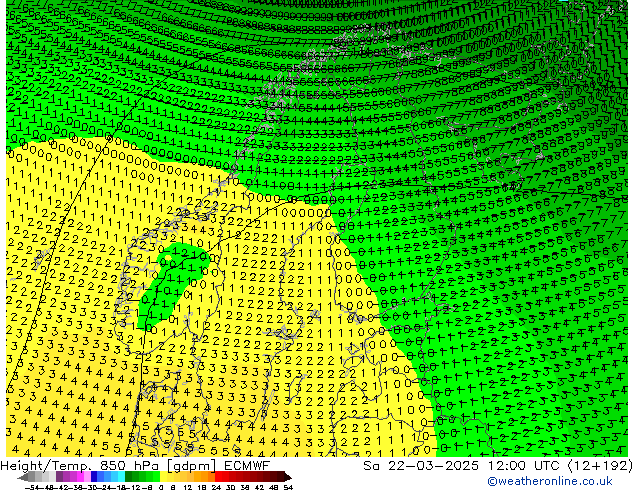
Task: Click the '54' label at color scale end
Action: [287, 487]
